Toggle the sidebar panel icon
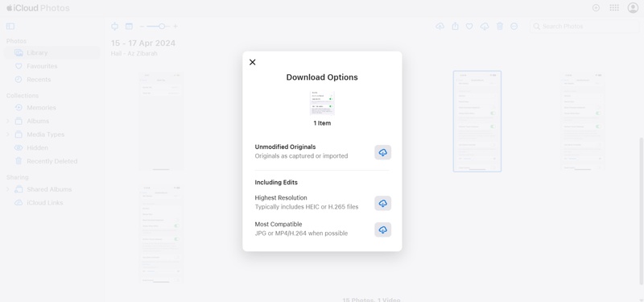The height and width of the screenshot is (302, 644). (10, 27)
